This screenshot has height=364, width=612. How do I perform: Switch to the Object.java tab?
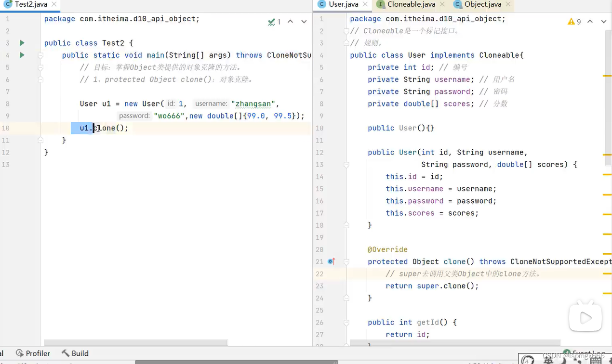tap(482, 4)
